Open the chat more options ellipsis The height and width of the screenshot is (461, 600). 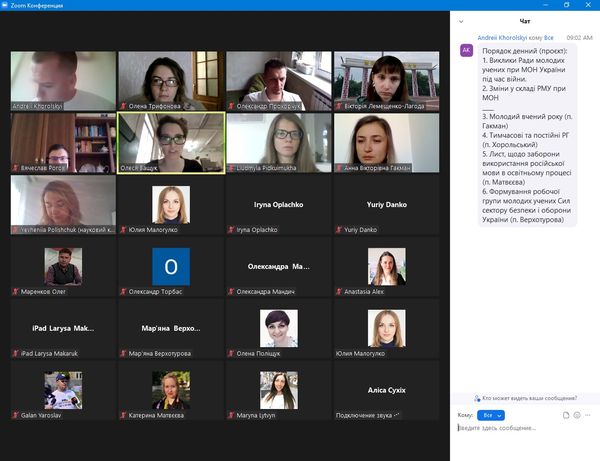click(587, 414)
